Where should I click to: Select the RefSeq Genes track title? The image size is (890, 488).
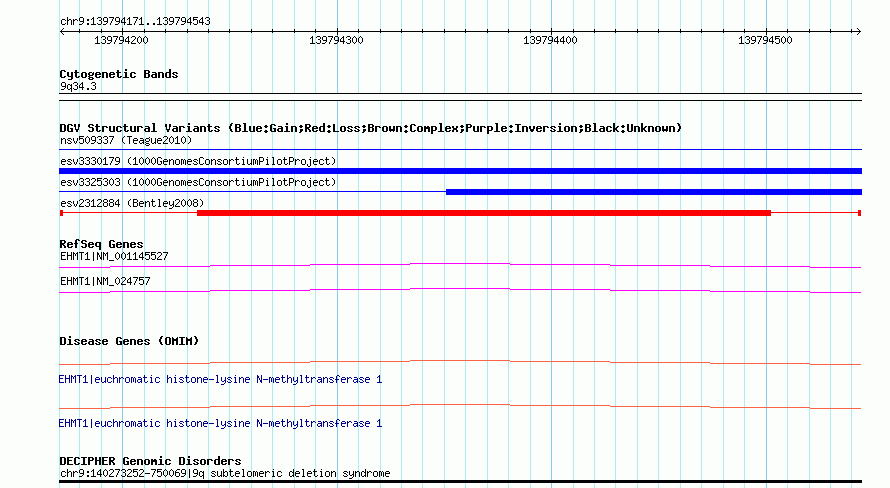point(102,244)
